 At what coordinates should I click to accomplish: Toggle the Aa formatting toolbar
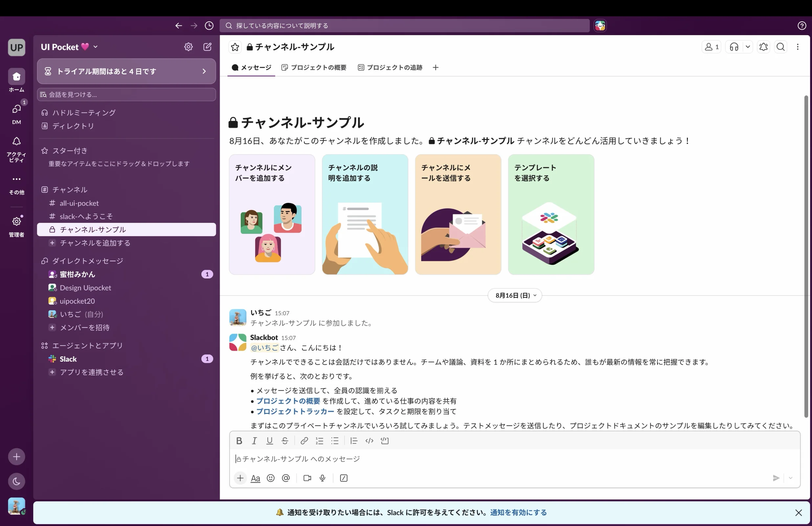(256, 478)
